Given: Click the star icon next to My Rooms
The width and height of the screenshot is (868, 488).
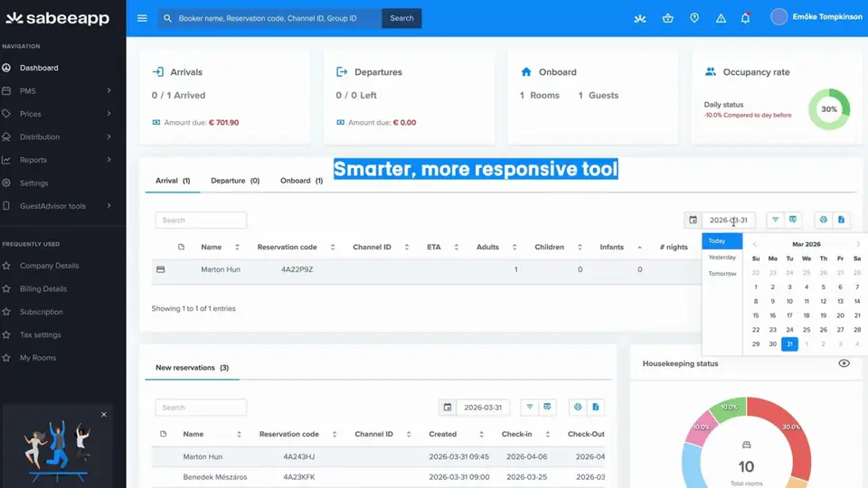Looking at the screenshot, I should pyautogui.click(x=6, y=358).
